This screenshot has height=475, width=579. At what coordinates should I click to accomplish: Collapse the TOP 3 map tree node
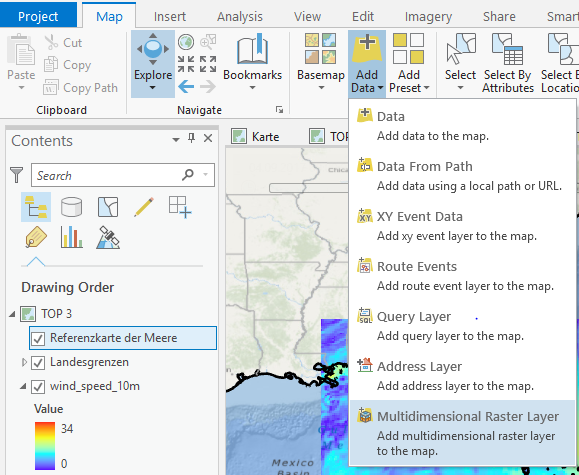pyautogui.click(x=12, y=314)
